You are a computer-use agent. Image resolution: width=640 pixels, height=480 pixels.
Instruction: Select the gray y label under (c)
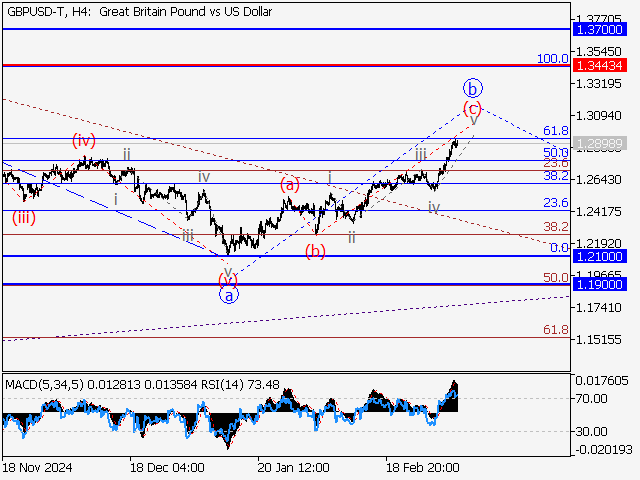473,120
